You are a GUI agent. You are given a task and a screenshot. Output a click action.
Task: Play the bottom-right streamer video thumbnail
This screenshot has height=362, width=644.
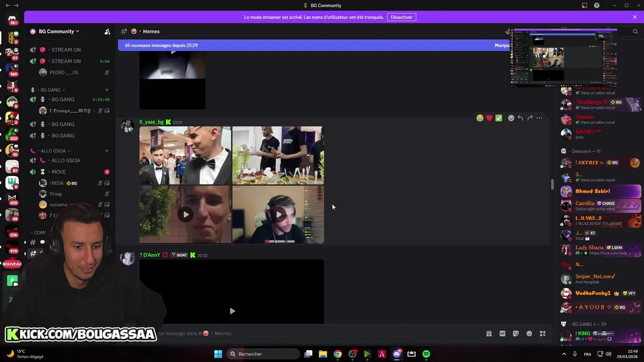[278, 215]
